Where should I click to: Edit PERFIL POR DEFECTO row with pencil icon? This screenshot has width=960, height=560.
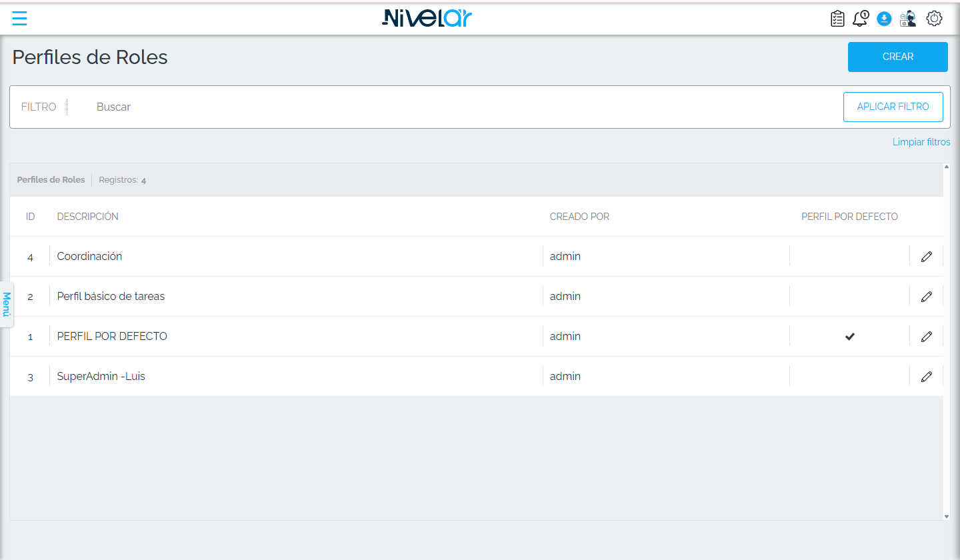point(926,337)
